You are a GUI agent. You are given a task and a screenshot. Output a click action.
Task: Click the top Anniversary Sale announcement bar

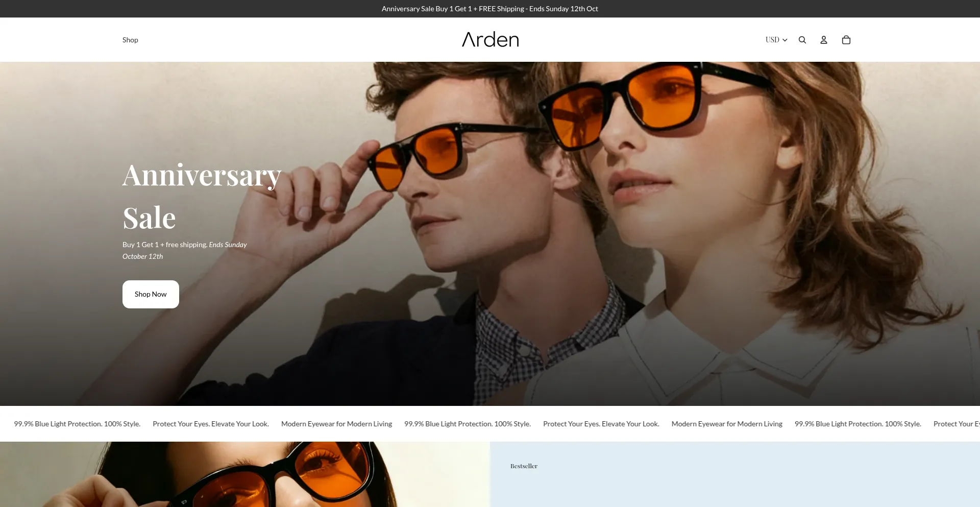(x=490, y=9)
